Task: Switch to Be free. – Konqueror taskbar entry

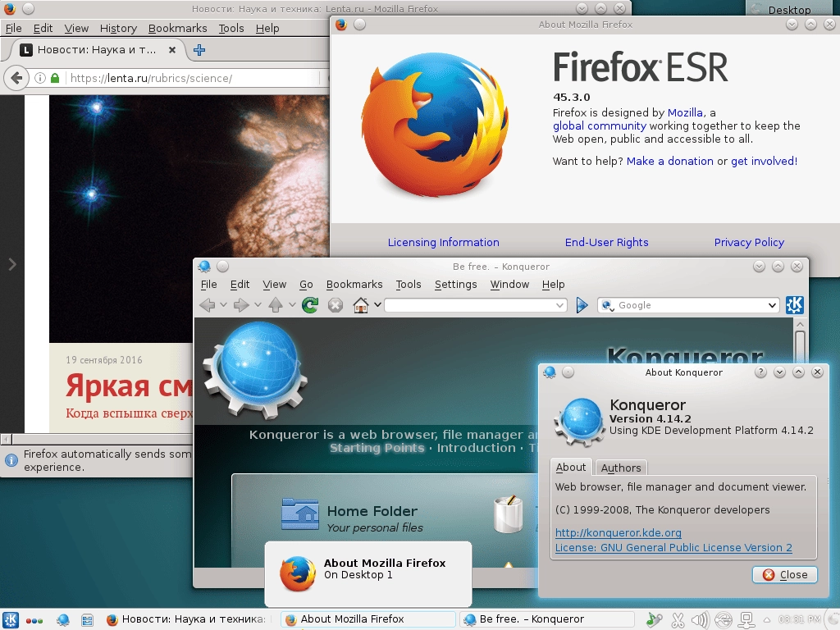Action: tap(546, 620)
